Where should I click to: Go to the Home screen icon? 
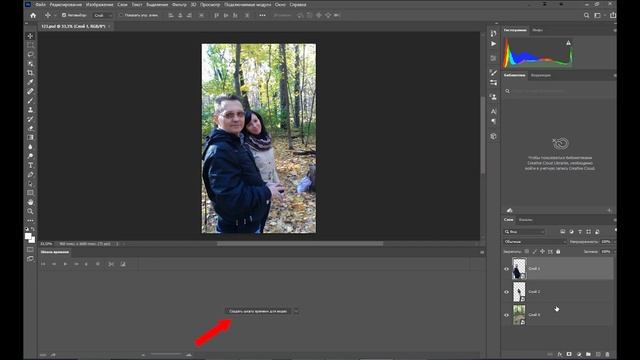pos(33,16)
